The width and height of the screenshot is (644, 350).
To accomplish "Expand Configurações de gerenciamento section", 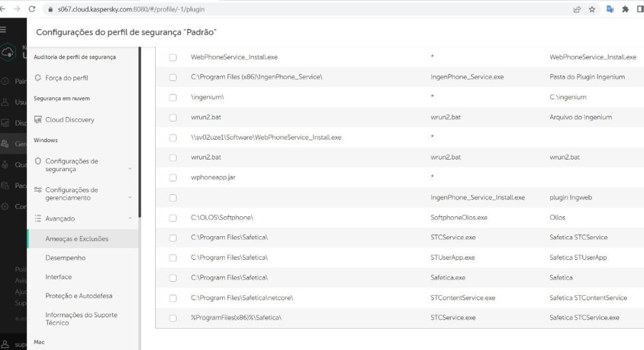I will (x=130, y=198).
